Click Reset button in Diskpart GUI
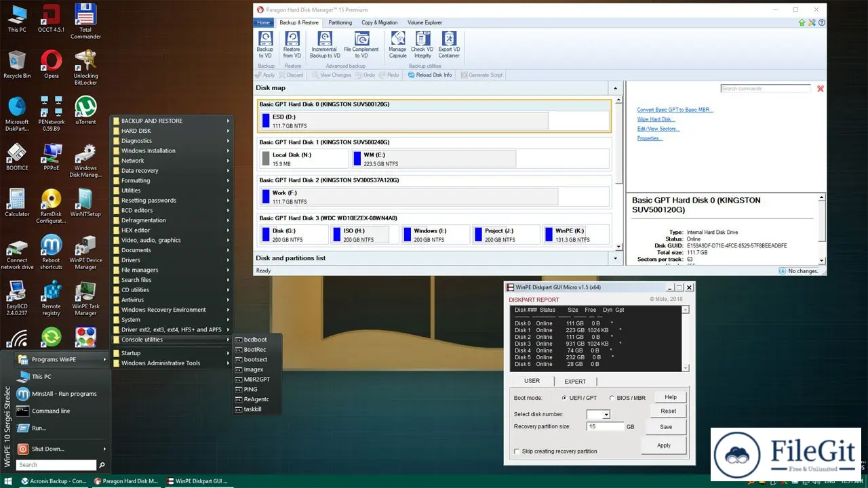The width and height of the screenshot is (868, 488). pyautogui.click(x=669, y=411)
